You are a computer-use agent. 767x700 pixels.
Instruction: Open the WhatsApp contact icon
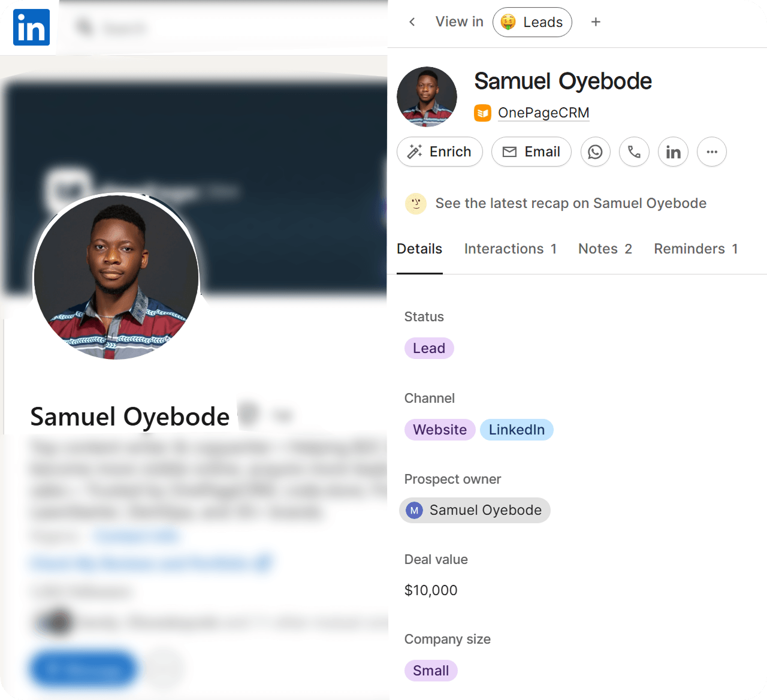pyautogui.click(x=596, y=152)
